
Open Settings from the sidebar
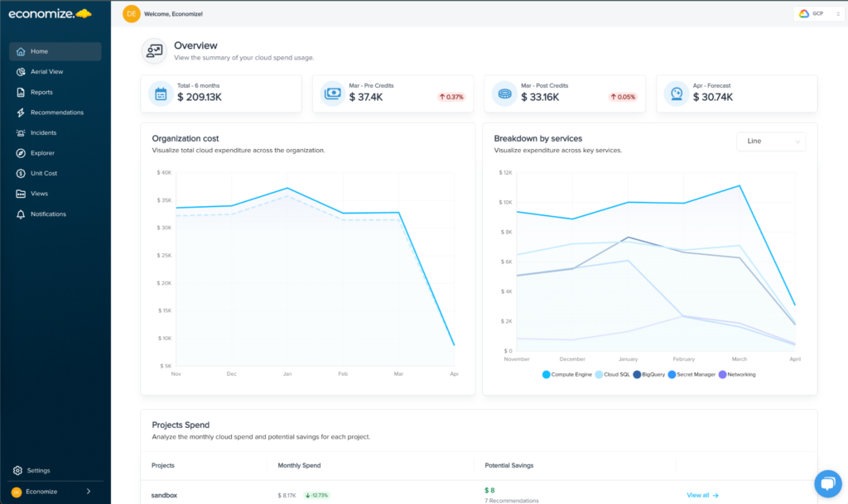38,469
